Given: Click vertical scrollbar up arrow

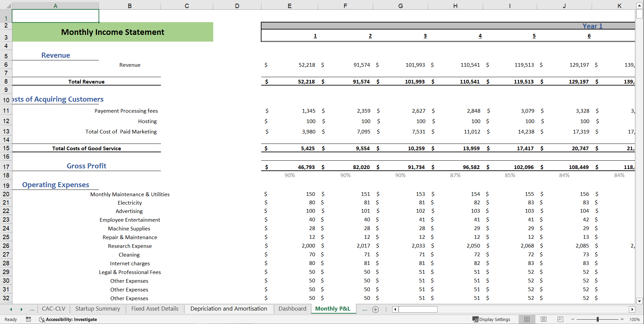Looking at the screenshot, I should pos(639,6).
